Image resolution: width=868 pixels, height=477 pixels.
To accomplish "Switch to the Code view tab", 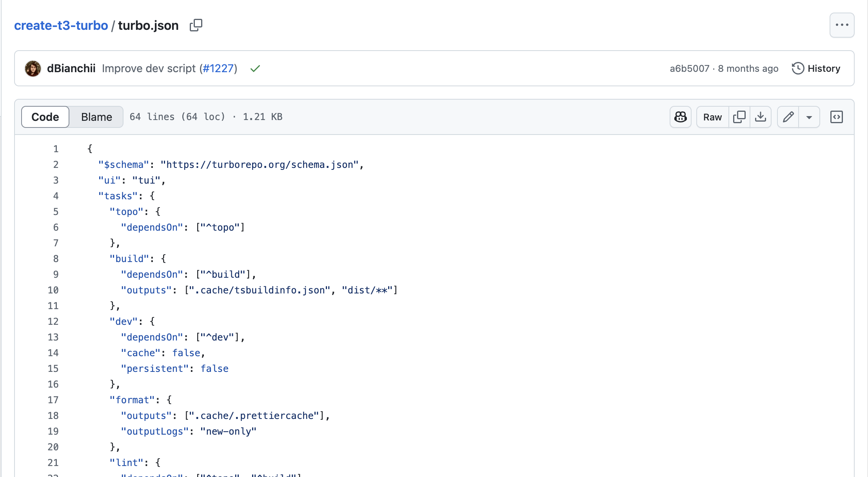I will [x=45, y=117].
